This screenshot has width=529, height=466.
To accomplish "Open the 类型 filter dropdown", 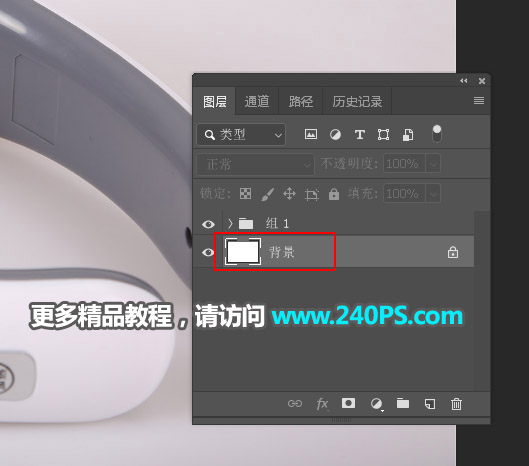I will [241, 135].
